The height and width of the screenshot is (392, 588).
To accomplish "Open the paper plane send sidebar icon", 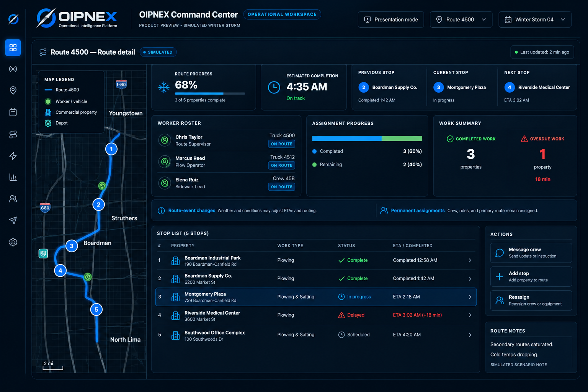I will point(13,220).
